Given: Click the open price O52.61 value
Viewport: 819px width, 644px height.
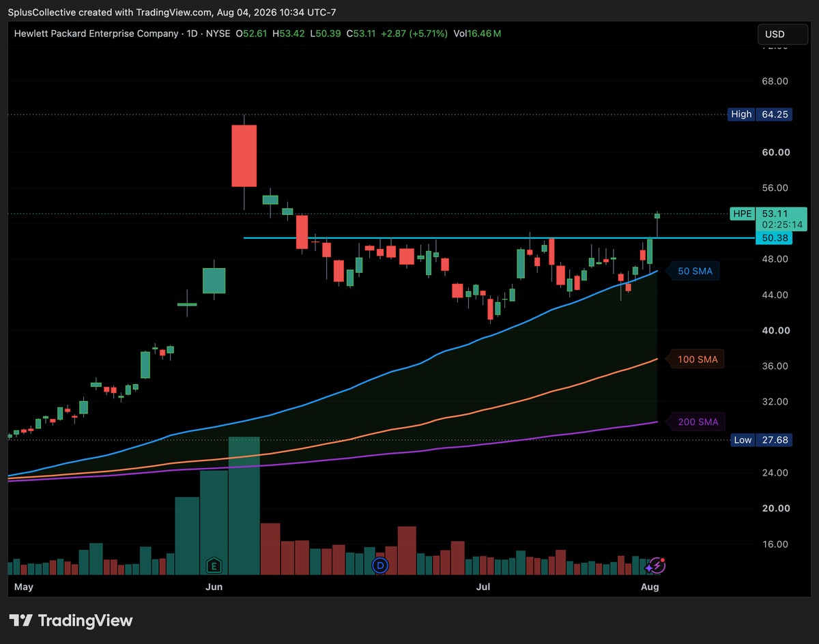Looking at the screenshot, I should tap(253, 33).
